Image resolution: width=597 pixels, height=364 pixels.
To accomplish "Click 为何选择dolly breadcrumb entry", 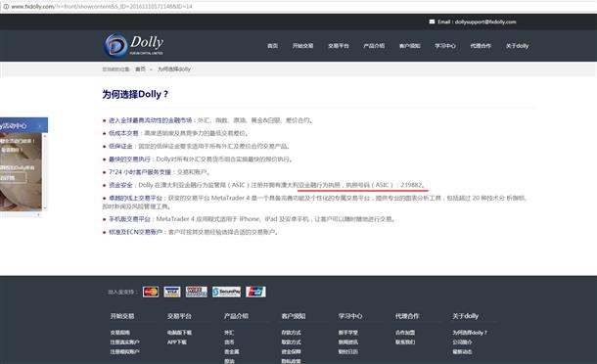I will click(174, 68).
